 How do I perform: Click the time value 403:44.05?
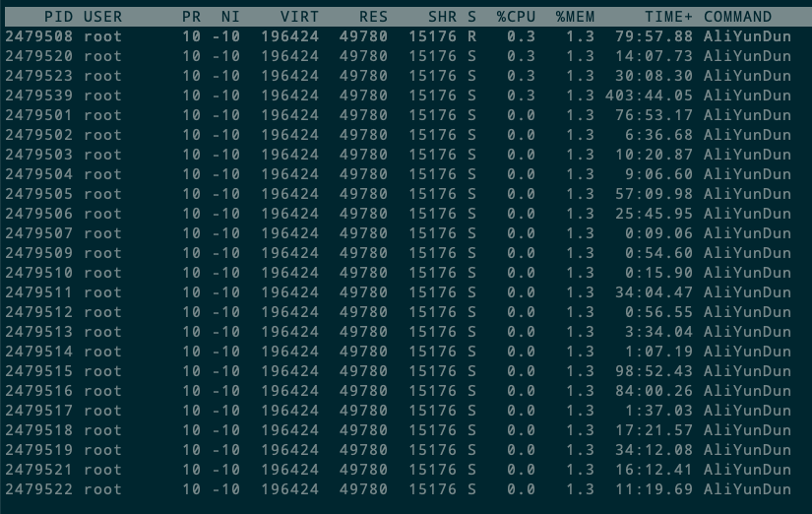(x=649, y=96)
